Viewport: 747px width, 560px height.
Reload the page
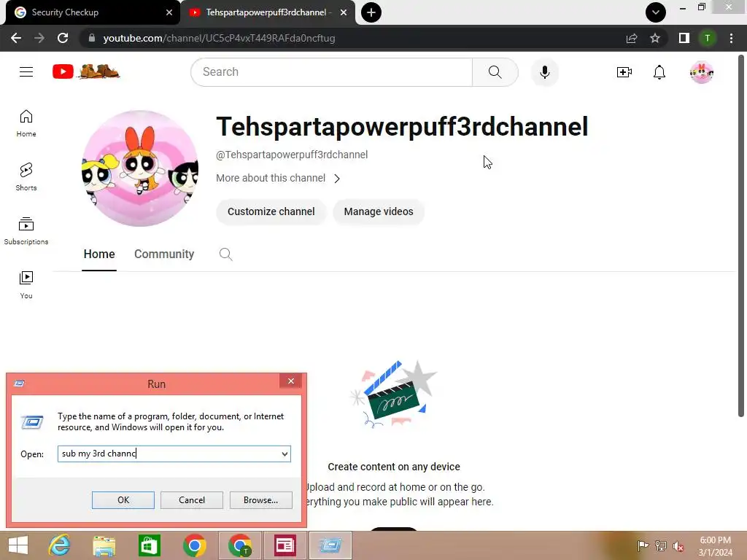pyautogui.click(x=63, y=38)
